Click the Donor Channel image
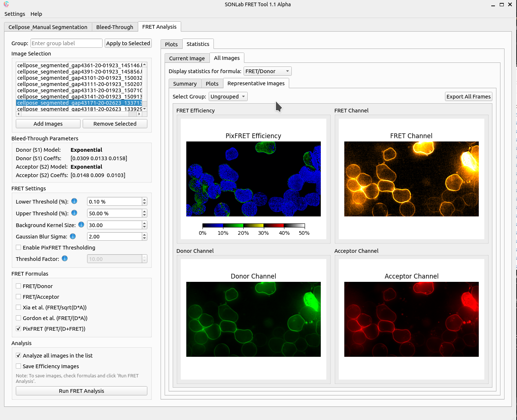 pyautogui.click(x=254, y=319)
